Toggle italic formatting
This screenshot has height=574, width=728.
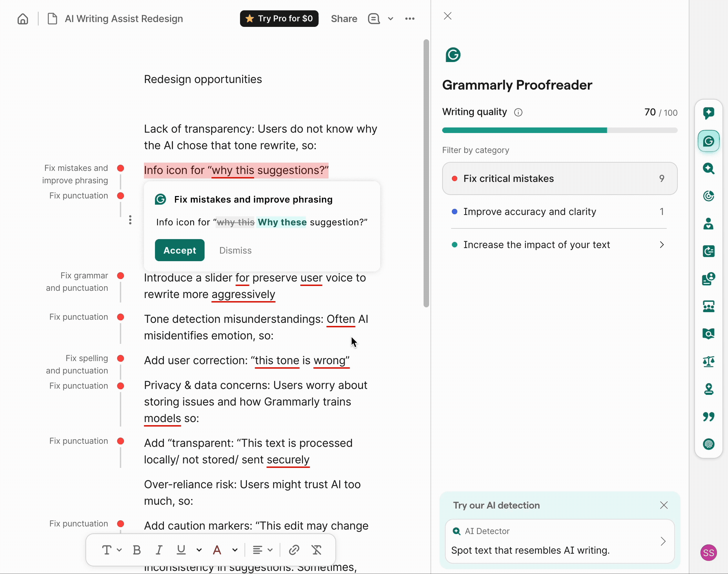click(159, 550)
